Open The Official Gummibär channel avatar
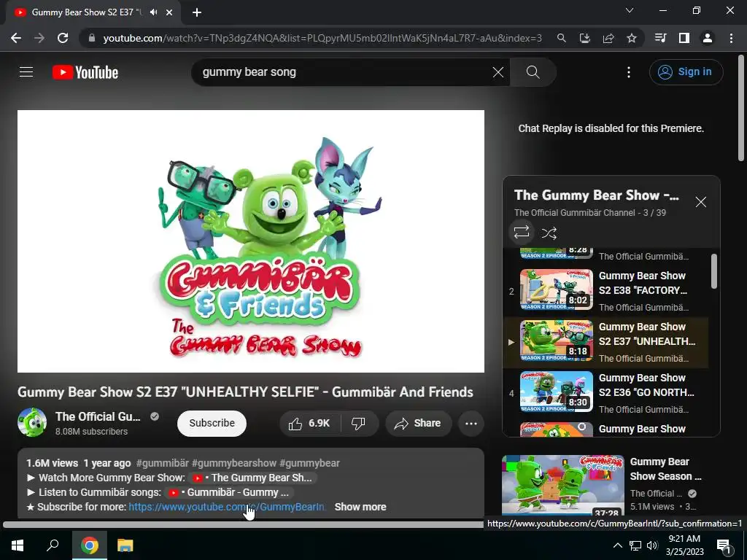 [32, 422]
